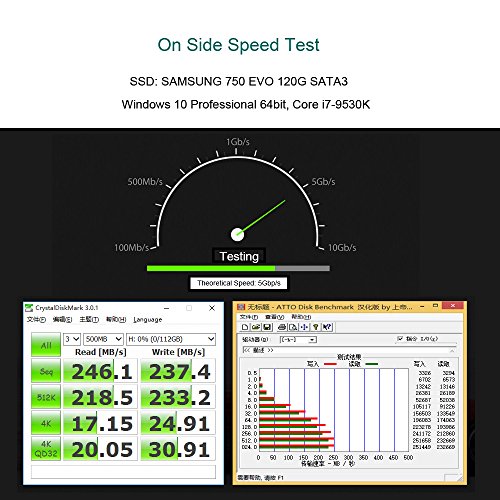Open the ATTO drive selection dropdown
Image resolution: width=500 pixels, height=500 pixels.
(x=298, y=340)
